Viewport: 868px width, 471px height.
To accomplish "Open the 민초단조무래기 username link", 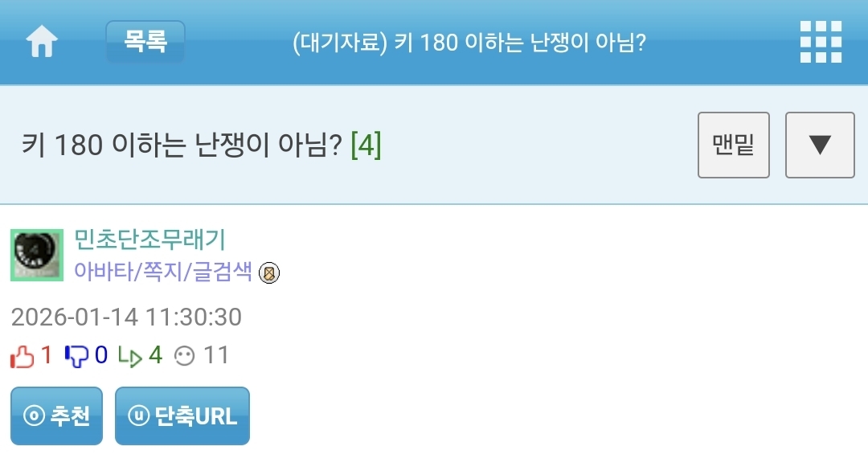I will click(149, 240).
